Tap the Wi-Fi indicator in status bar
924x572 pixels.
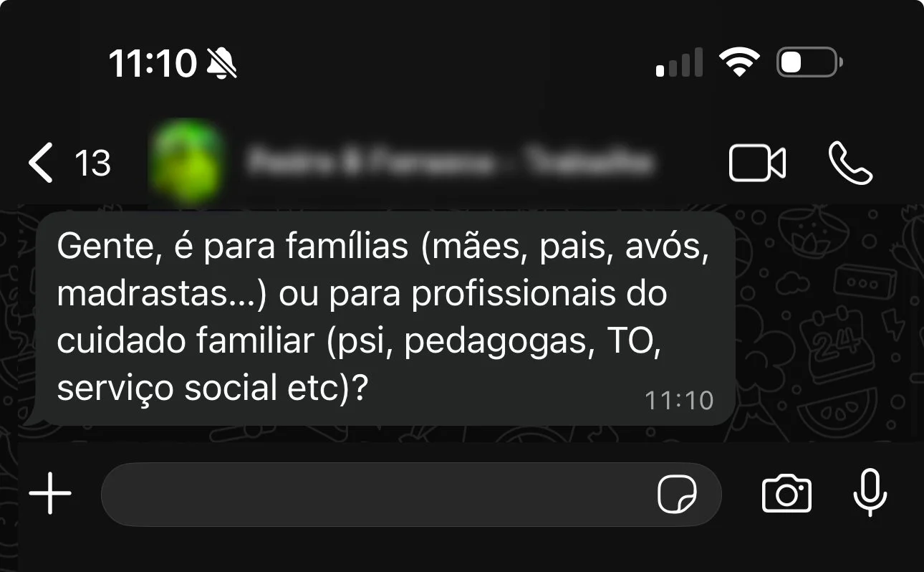(x=740, y=62)
